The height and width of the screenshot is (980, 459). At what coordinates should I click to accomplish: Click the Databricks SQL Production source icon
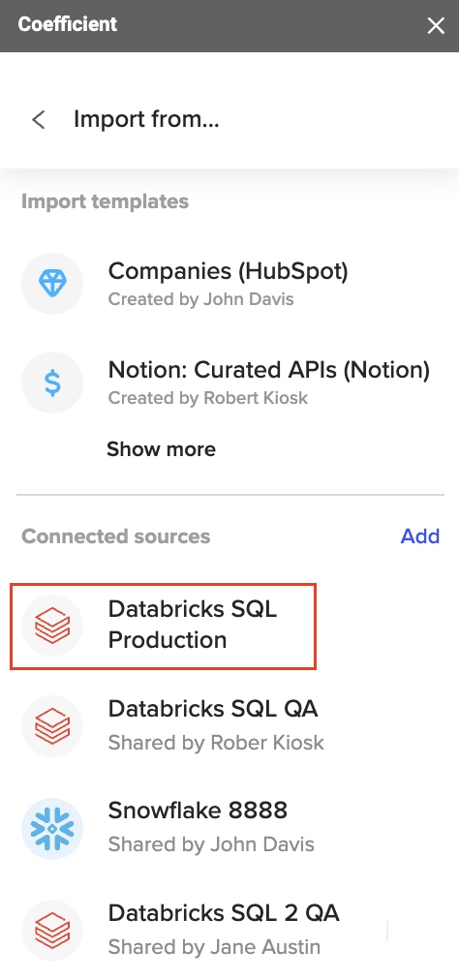pos(52,625)
